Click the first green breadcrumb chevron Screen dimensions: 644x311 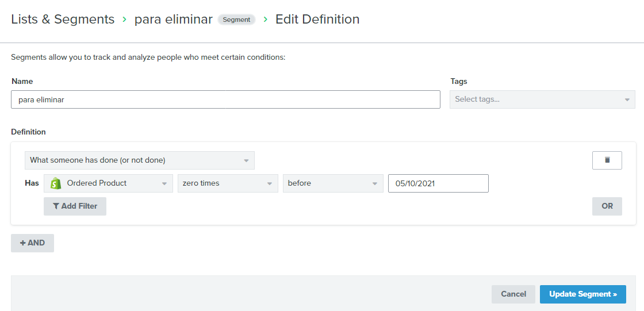click(x=124, y=20)
